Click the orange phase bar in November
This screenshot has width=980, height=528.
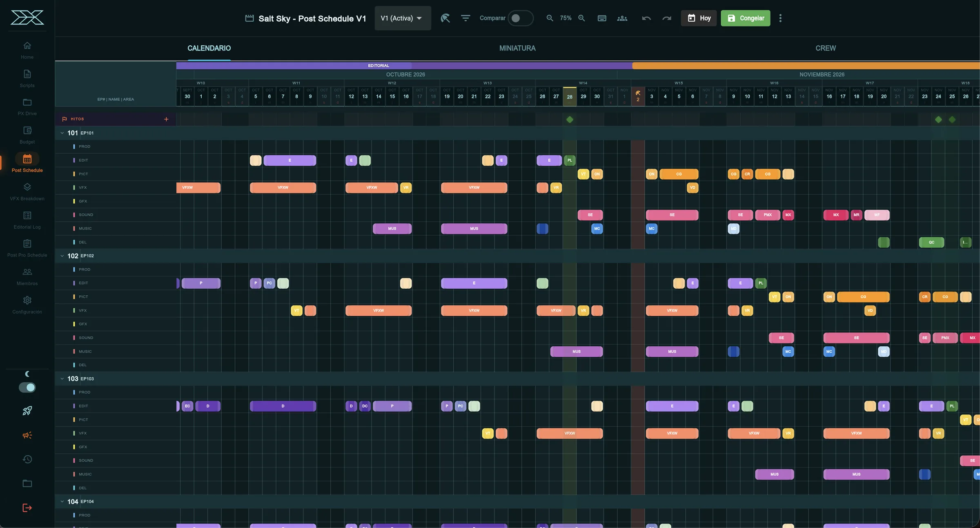pos(806,65)
